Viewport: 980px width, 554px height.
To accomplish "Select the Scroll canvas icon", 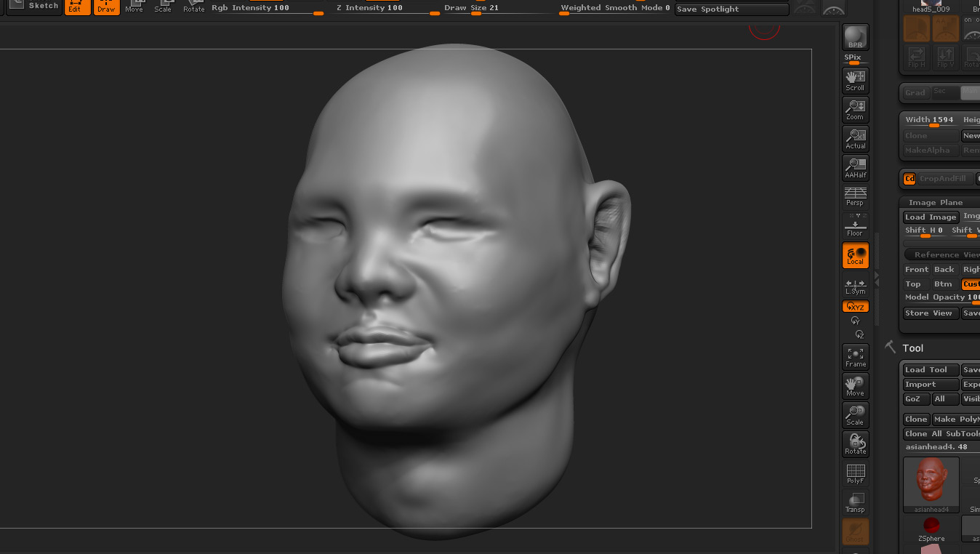I will point(855,81).
